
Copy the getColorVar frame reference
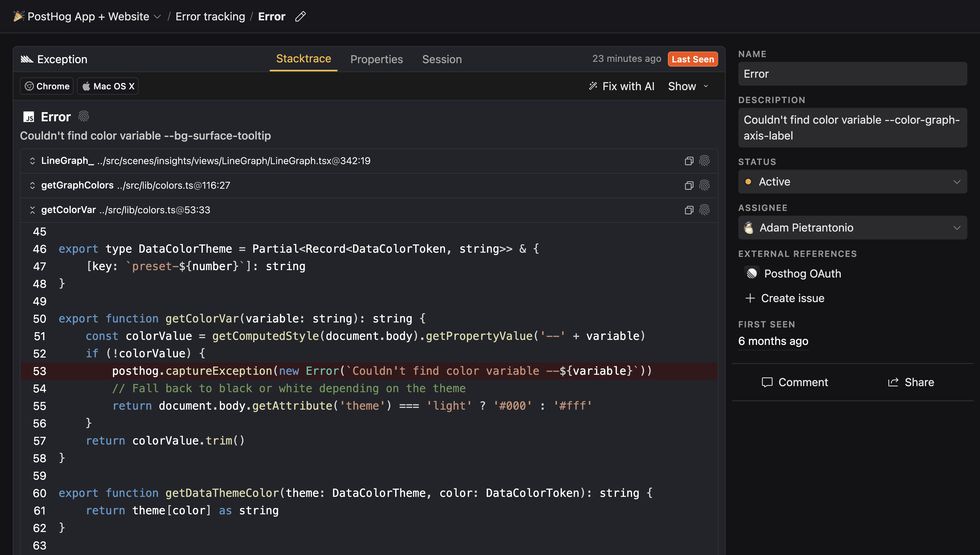[x=689, y=210]
